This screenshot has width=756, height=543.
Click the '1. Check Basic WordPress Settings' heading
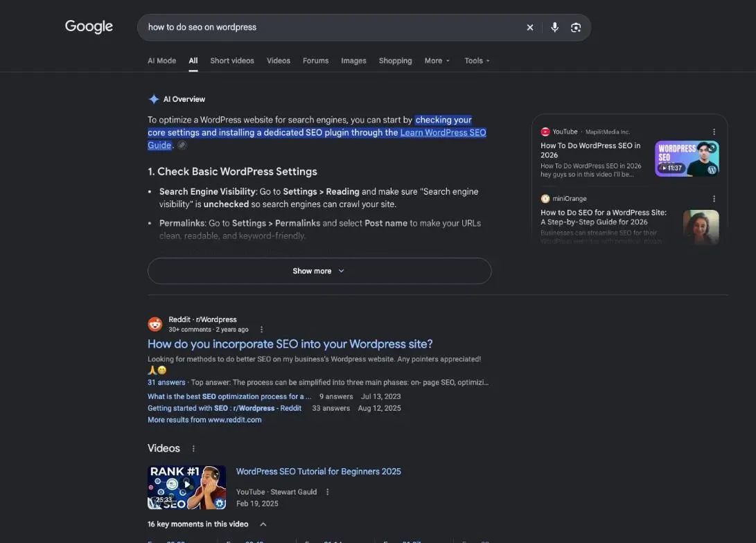coord(232,172)
